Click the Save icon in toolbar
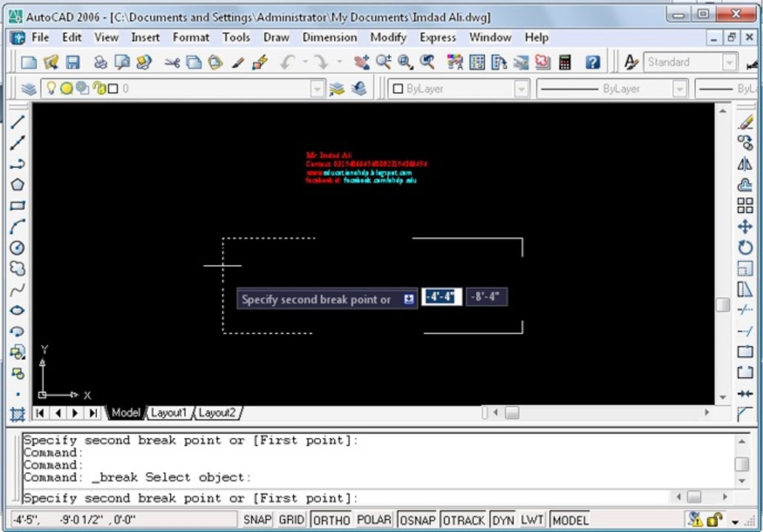The image size is (763, 532). pyautogui.click(x=73, y=62)
